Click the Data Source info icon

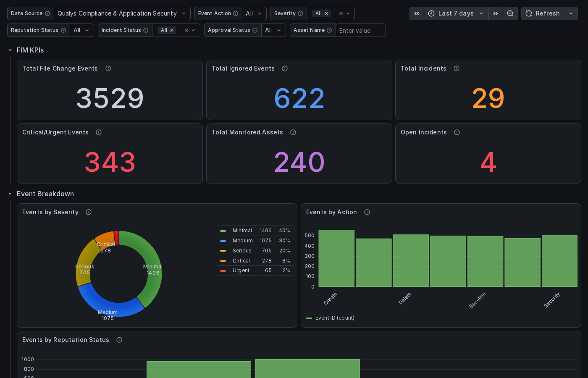pyautogui.click(x=47, y=13)
